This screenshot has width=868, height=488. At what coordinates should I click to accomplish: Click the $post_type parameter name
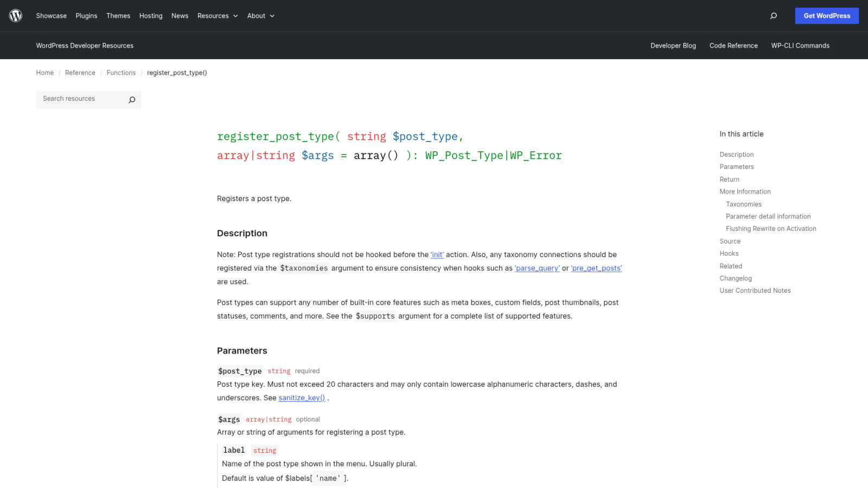(x=240, y=371)
